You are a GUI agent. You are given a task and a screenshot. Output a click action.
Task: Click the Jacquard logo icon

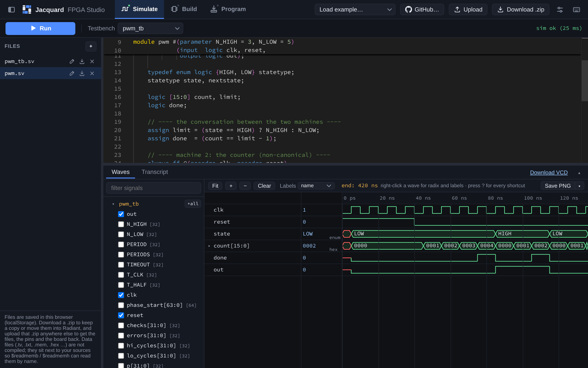click(27, 9)
